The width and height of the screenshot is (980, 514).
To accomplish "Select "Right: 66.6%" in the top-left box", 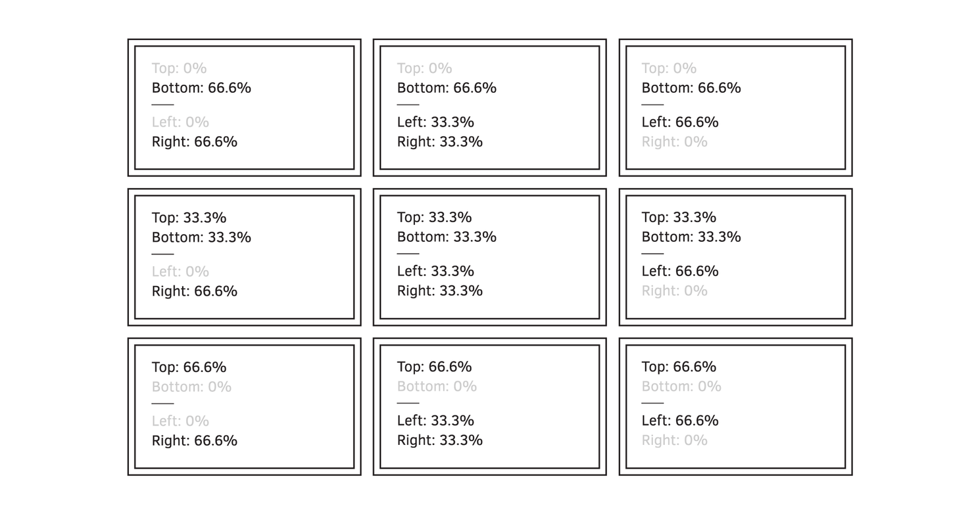I will tap(194, 142).
